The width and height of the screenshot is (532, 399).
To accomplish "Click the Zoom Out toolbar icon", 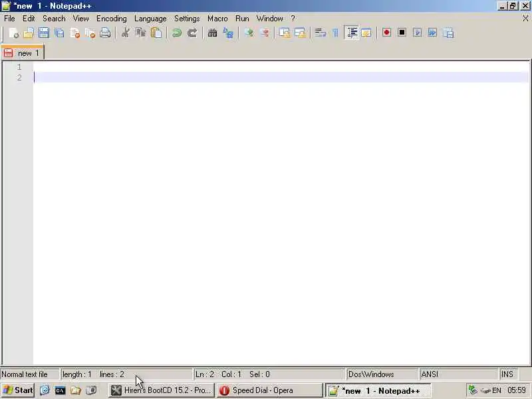I will 264,33.
